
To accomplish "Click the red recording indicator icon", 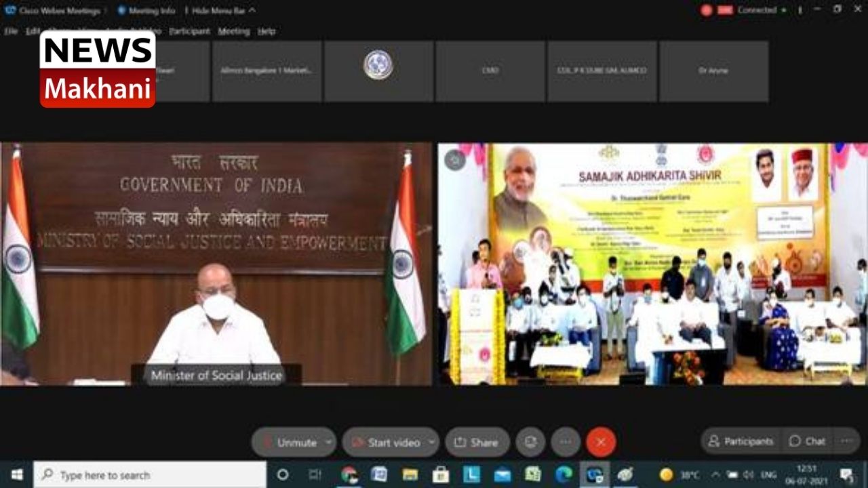I will pos(707,11).
